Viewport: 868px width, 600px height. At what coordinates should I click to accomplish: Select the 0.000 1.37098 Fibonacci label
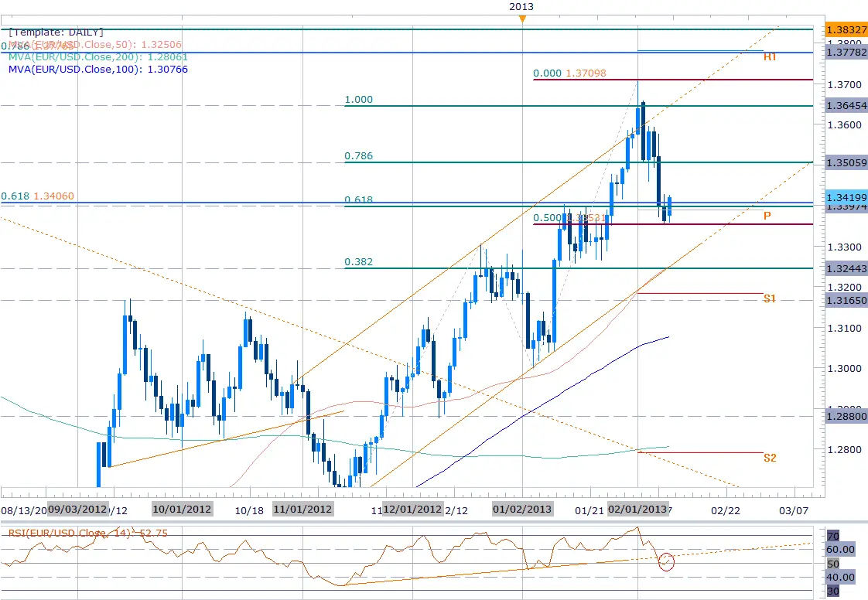(569, 73)
